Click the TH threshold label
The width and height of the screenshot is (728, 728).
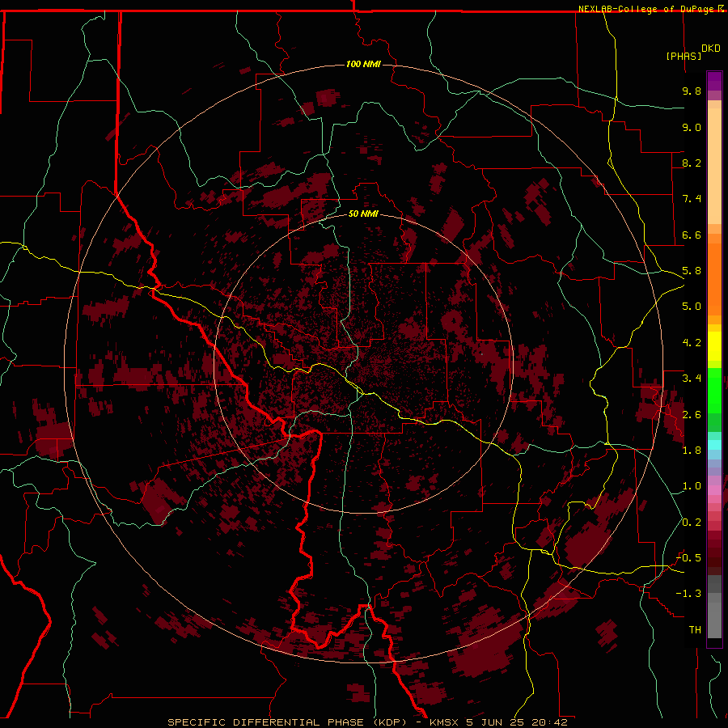tap(695, 630)
